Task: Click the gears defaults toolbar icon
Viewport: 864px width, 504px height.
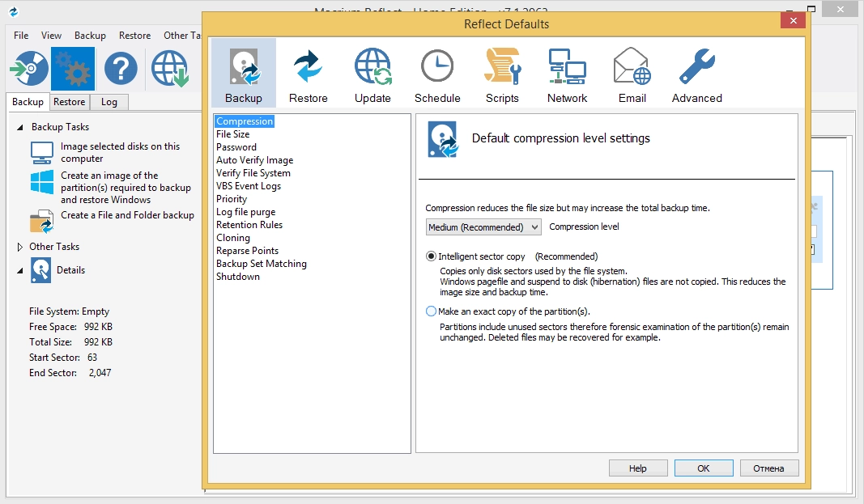Action: point(73,69)
